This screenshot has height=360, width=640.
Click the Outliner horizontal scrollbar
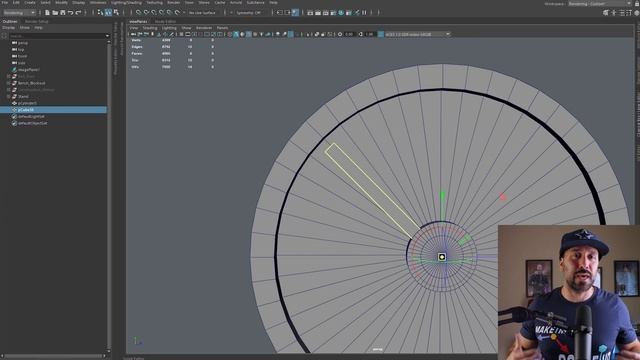(x=52, y=356)
